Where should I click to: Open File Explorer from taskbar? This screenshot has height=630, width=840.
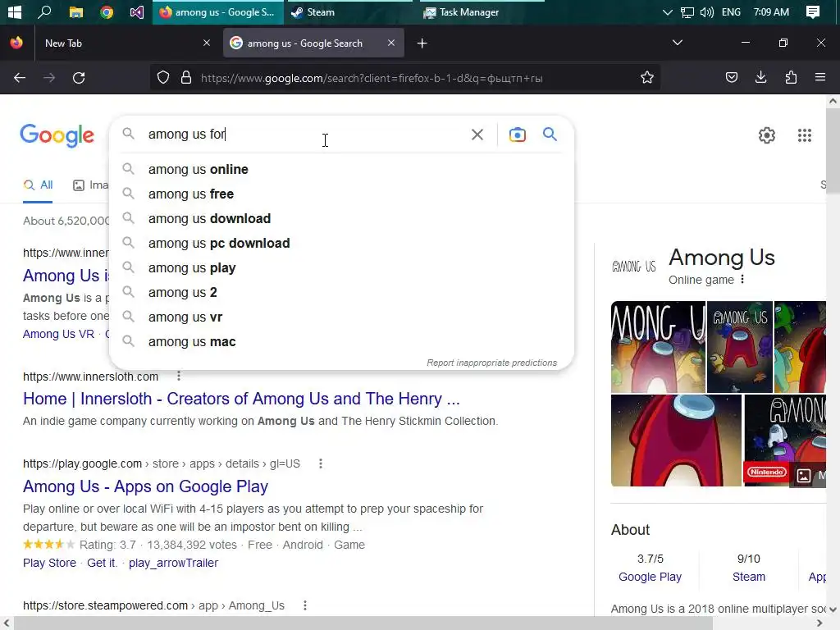click(76, 11)
